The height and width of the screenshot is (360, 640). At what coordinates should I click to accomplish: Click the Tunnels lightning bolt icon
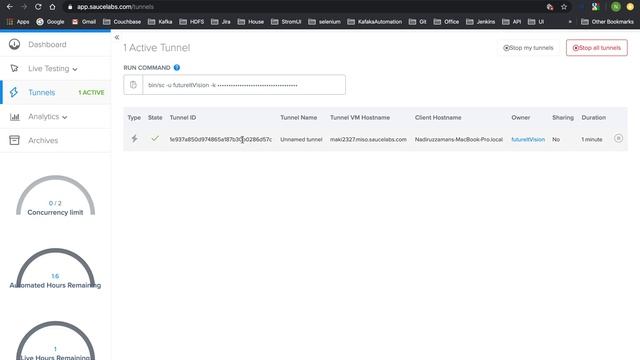(x=14, y=92)
